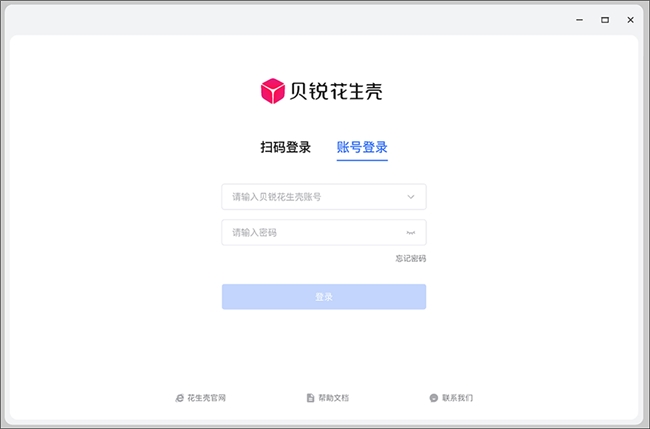Expand the saved accounts dropdown arrow

coord(410,197)
